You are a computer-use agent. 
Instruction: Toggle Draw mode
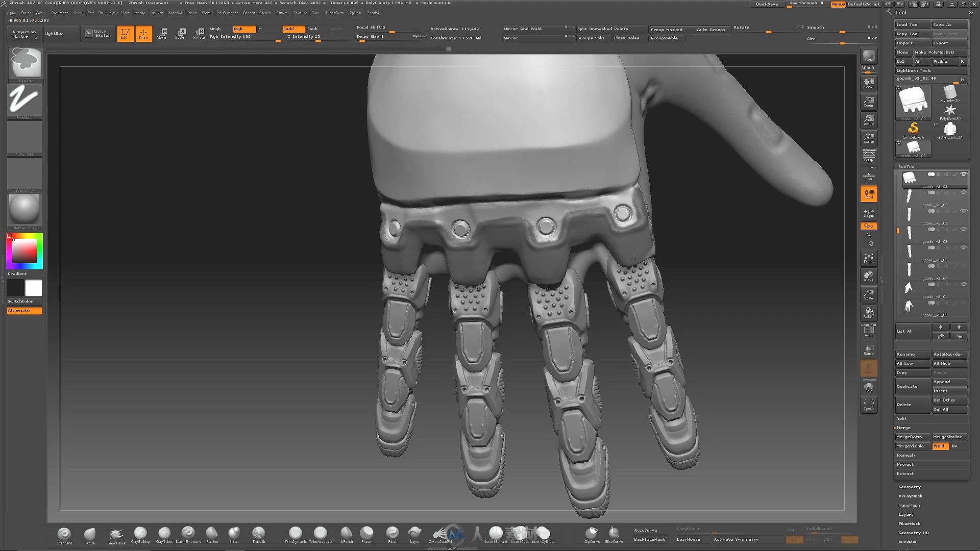point(143,34)
